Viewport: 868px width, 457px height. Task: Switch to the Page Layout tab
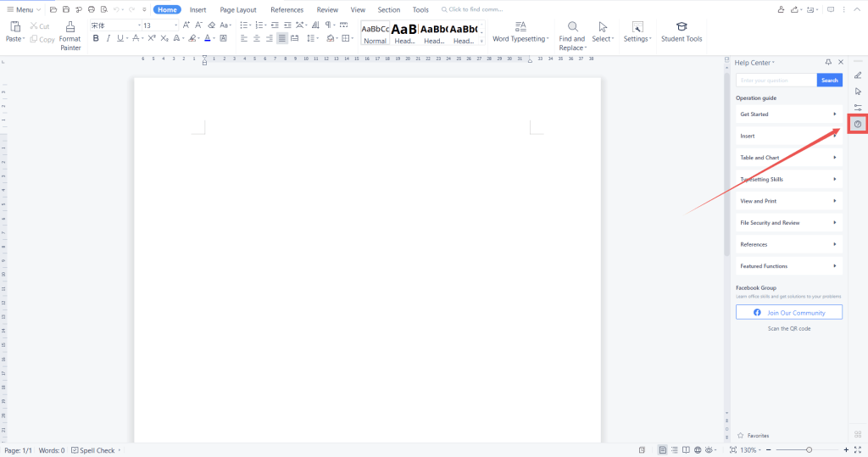tap(238, 9)
